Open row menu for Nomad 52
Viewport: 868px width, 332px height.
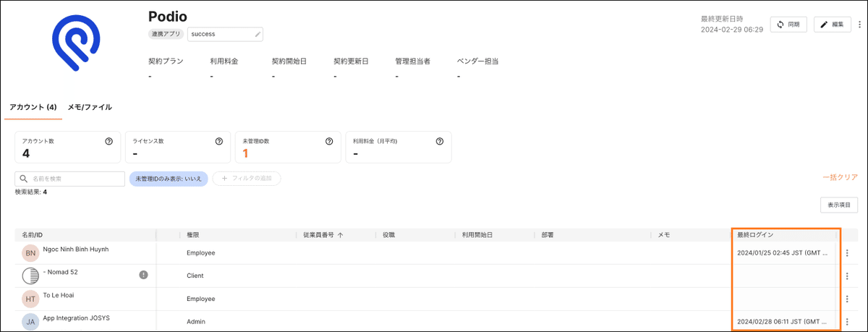point(847,276)
